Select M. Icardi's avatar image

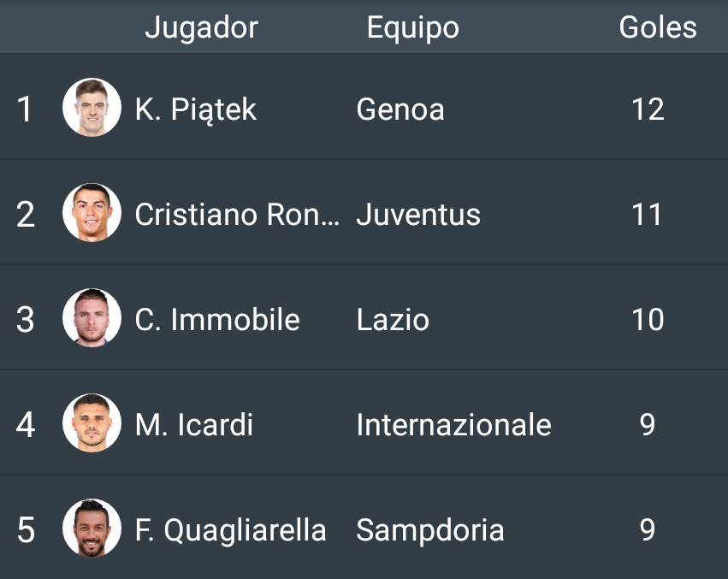(92, 423)
